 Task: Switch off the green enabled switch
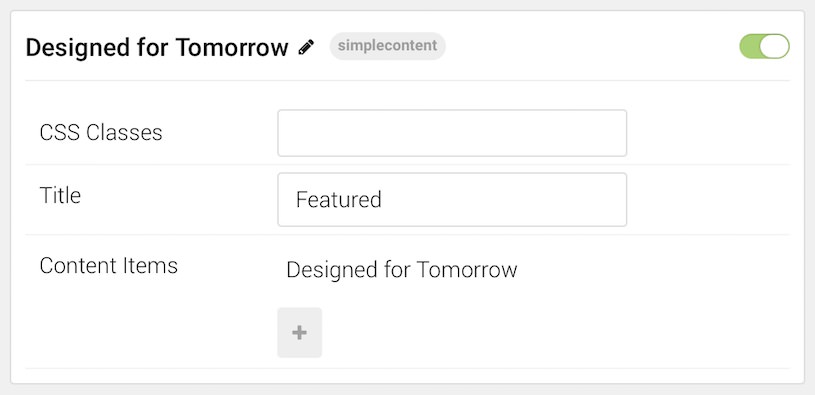764,46
